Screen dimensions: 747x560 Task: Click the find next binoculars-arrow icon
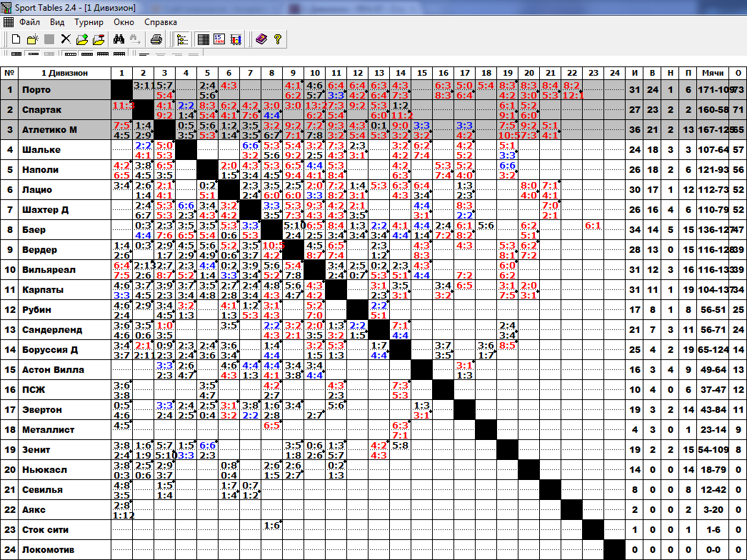(135, 39)
